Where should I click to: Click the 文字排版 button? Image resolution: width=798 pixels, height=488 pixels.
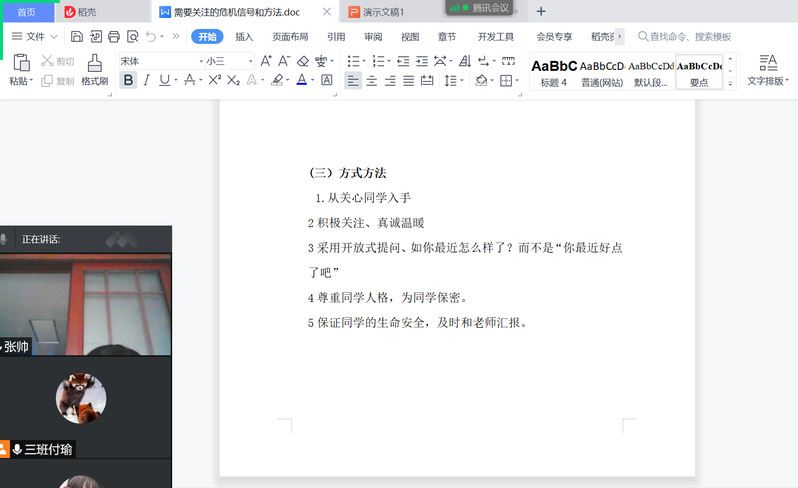tap(768, 70)
